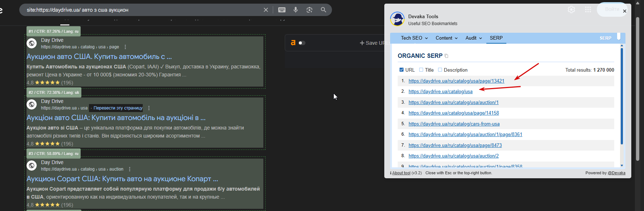
Task: Open the on-screen keyboard icon in search bar
Action: pyautogui.click(x=282, y=10)
